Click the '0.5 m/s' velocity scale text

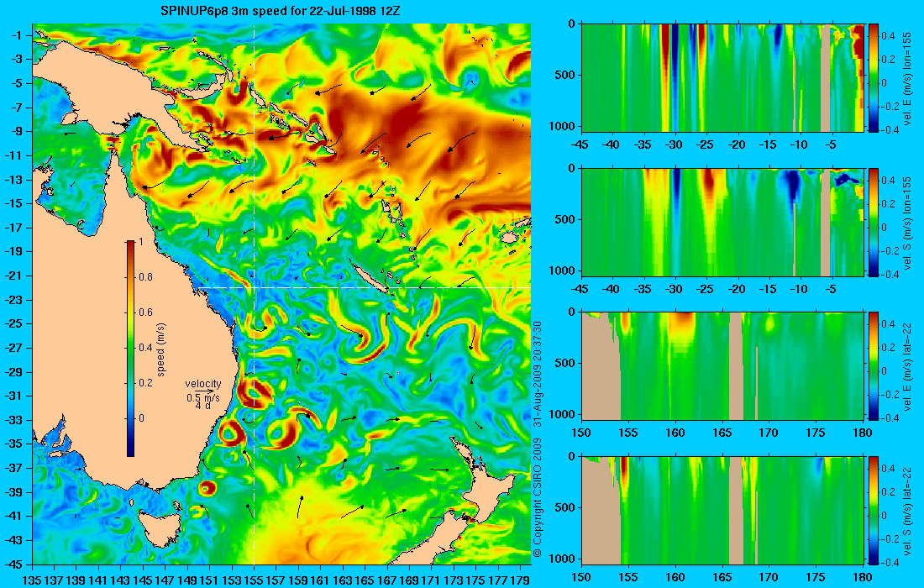pyautogui.click(x=202, y=397)
